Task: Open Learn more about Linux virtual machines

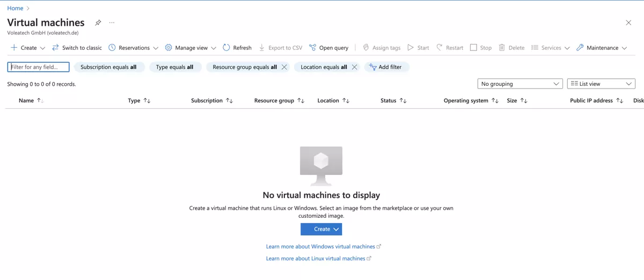Action: [x=319, y=259]
